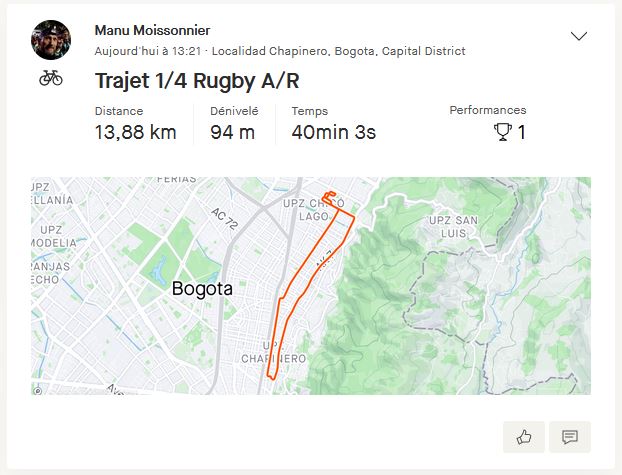Open the Manu Moissonnier name link
The height and width of the screenshot is (475, 622).
click(x=152, y=31)
